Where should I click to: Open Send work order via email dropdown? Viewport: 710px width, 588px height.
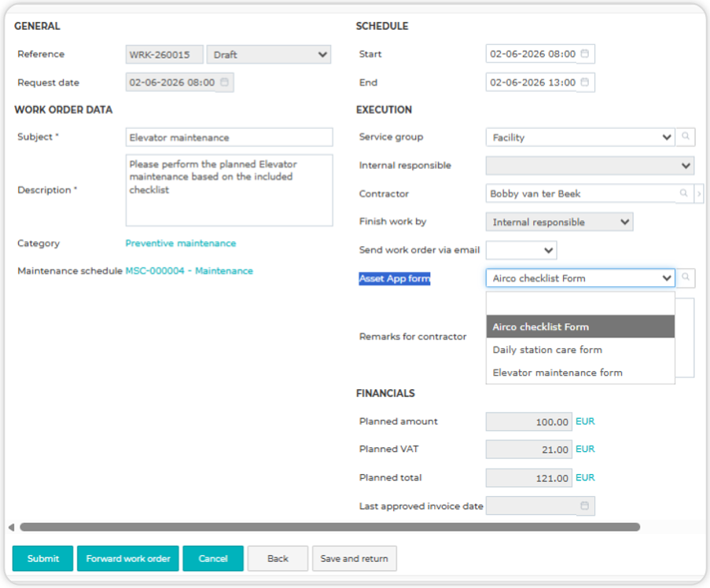(521, 250)
